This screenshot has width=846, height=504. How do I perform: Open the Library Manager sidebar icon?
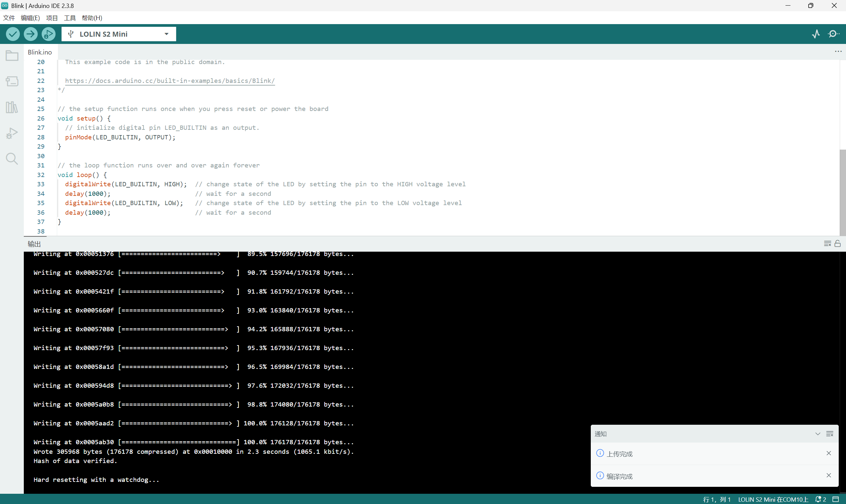pos(12,107)
